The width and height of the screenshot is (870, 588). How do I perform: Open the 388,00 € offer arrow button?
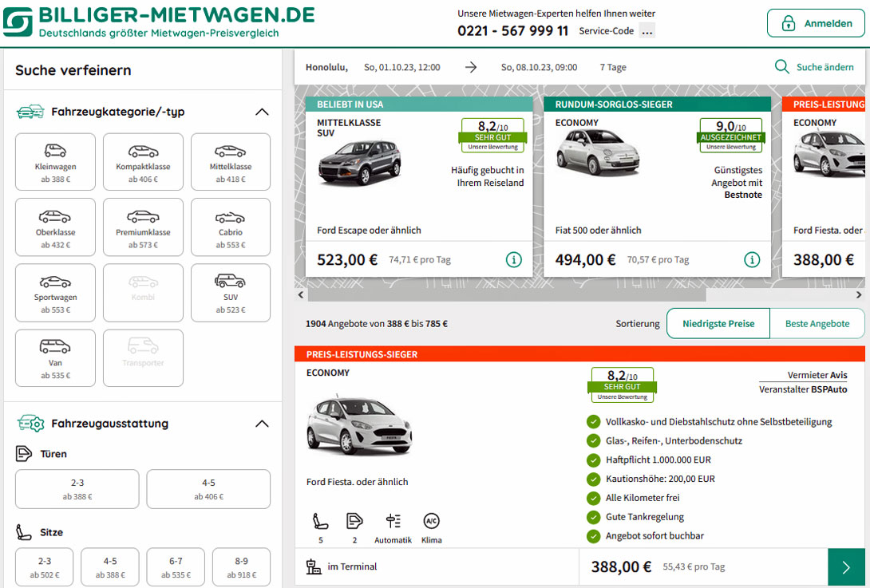pos(846,567)
